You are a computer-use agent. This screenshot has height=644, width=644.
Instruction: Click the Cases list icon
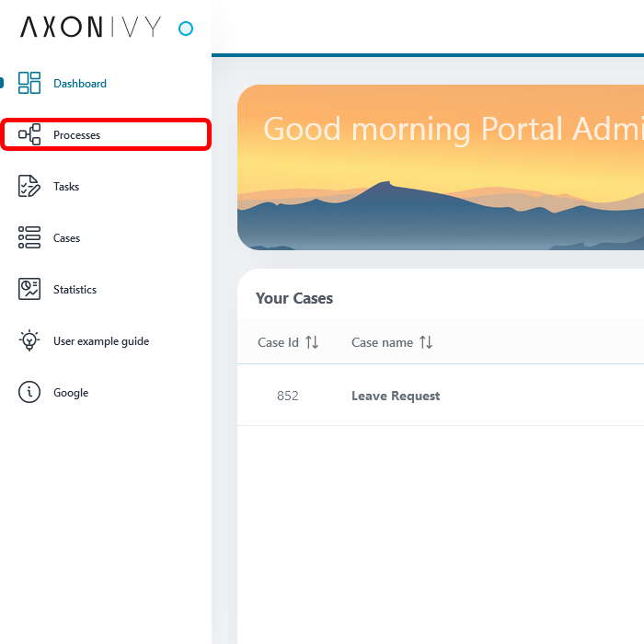coord(29,237)
